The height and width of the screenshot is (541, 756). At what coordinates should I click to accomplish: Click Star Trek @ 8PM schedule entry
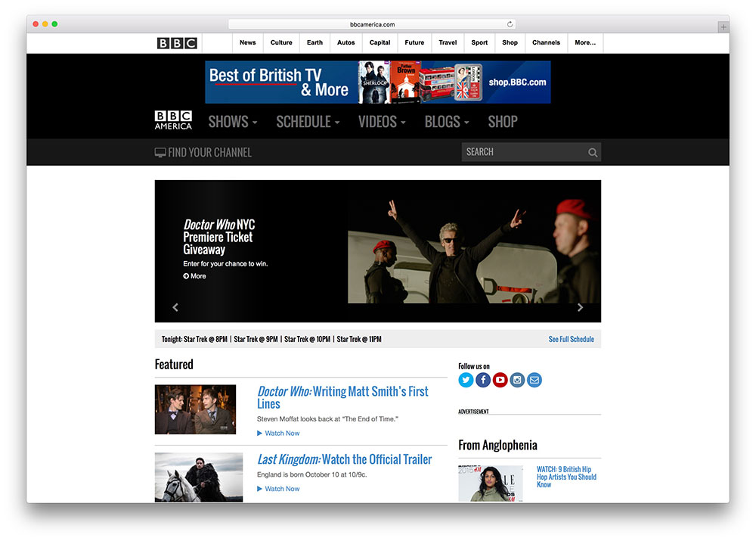point(206,339)
